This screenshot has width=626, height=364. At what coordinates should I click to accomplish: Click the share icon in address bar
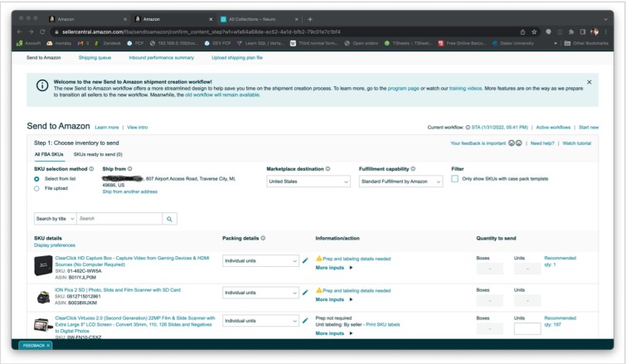(522, 32)
